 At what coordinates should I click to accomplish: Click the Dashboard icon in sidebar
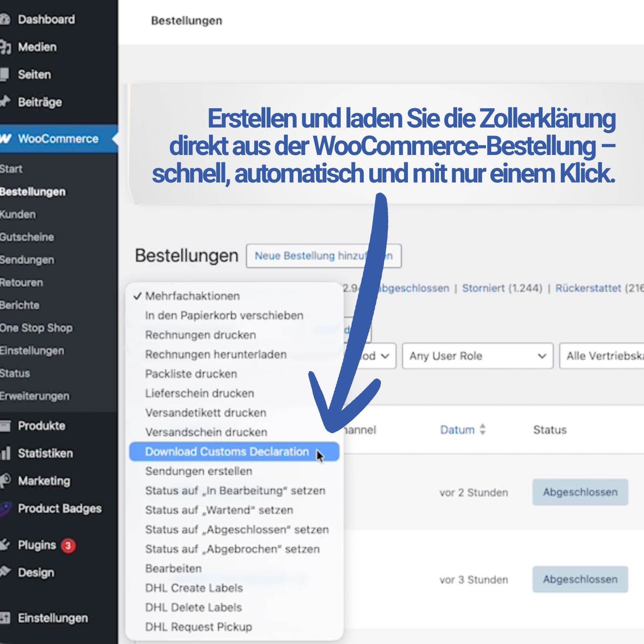5,19
